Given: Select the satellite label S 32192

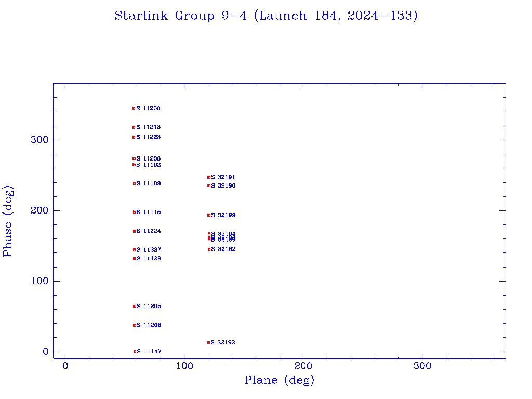Looking at the screenshot, I should point(223,342).
